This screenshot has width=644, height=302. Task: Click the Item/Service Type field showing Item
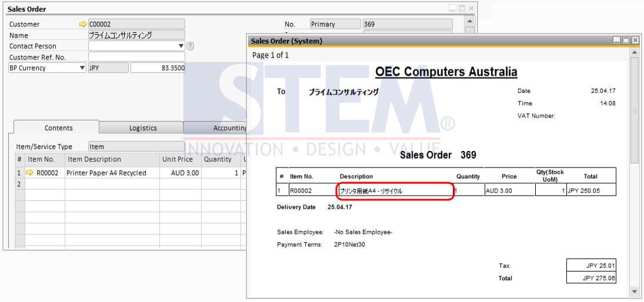pyautogui.click(x=137, y=146)
